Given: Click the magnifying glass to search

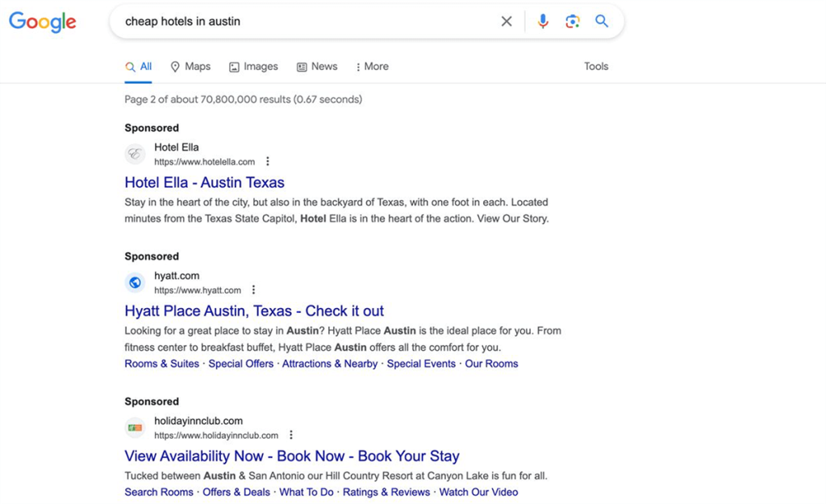Looking at the screenshot, I should coord(602,21).
